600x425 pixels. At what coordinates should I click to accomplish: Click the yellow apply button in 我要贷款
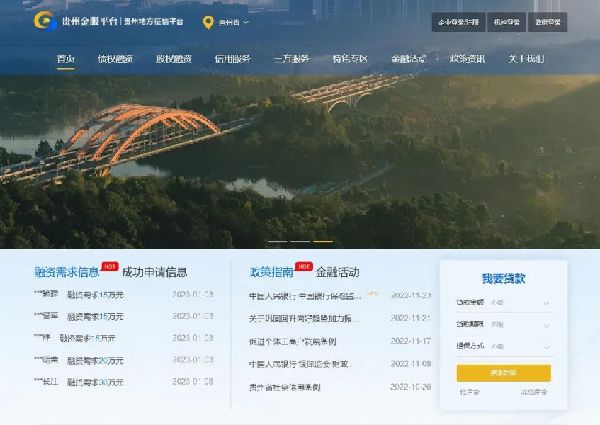point(504,373)
